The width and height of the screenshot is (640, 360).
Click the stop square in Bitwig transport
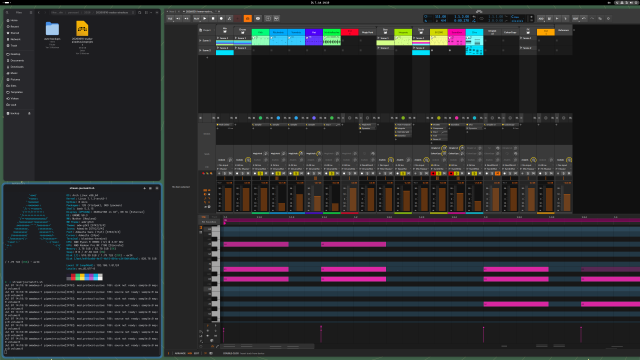click(x=213, y=18)
